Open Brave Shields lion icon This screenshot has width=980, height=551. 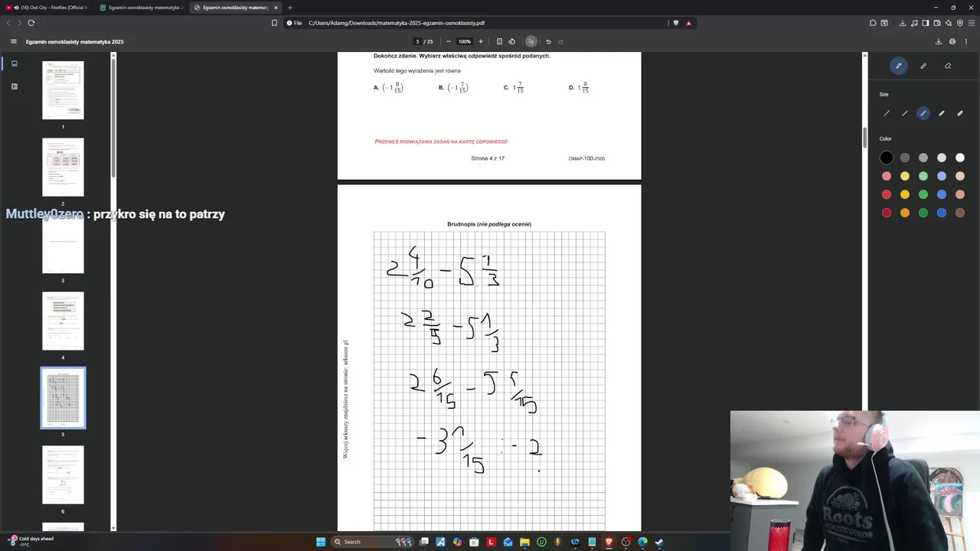675,23
